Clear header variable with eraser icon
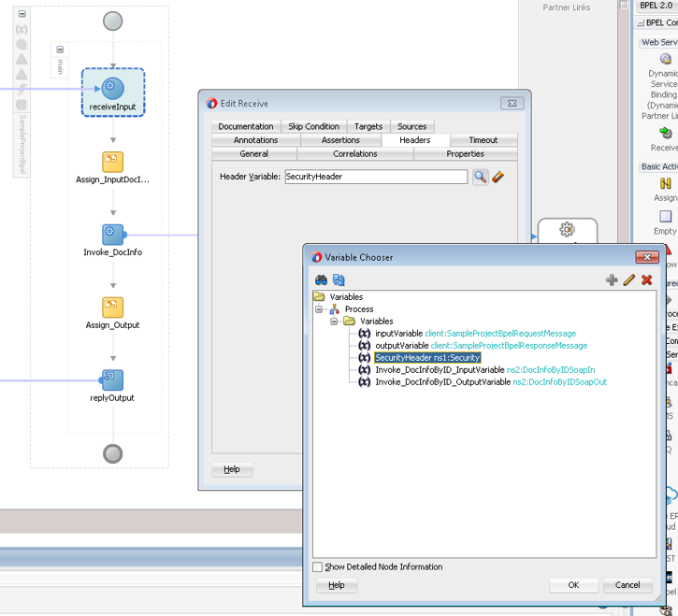The width and height of the screenshot is (678, 616). [x=498, y=177]
